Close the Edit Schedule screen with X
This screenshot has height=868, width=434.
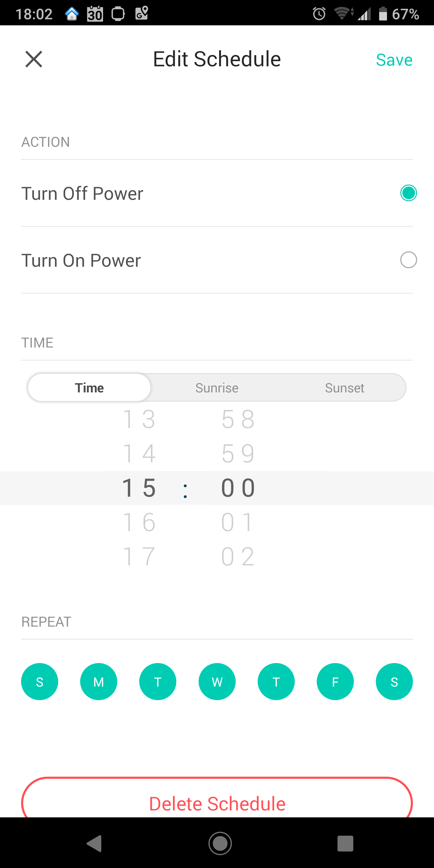[x=34, y=59]
